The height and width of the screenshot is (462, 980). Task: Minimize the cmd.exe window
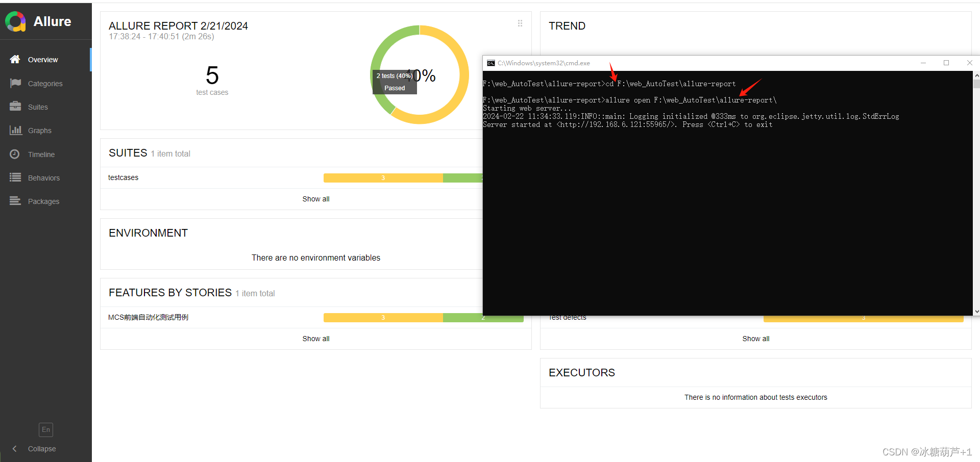click(x=923, y=63)
